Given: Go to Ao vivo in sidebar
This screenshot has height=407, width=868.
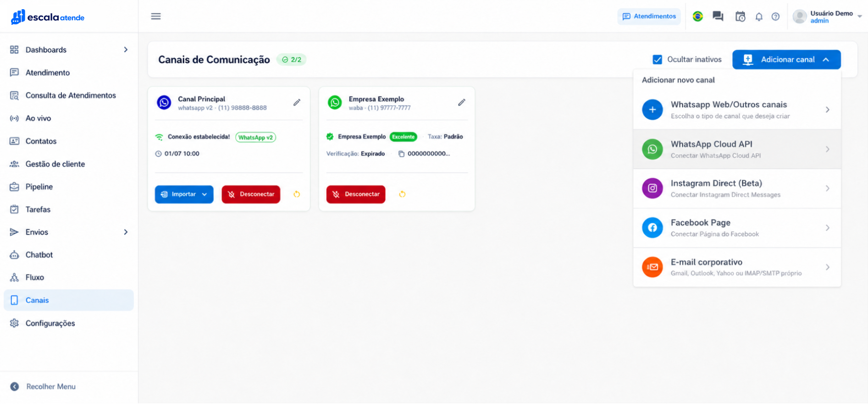Looking at the screenshot, I should point(69,118).
